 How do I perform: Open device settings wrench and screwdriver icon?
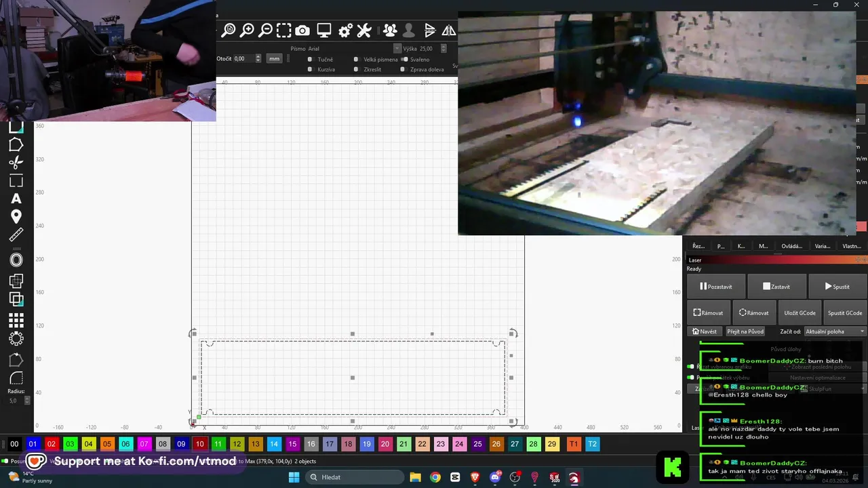point(364,30)
